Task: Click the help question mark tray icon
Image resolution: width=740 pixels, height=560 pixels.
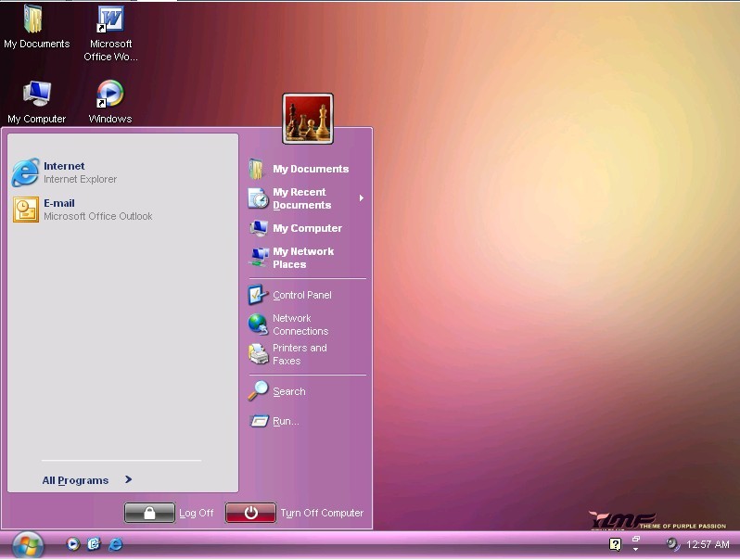Action: [x=615, y=544]
